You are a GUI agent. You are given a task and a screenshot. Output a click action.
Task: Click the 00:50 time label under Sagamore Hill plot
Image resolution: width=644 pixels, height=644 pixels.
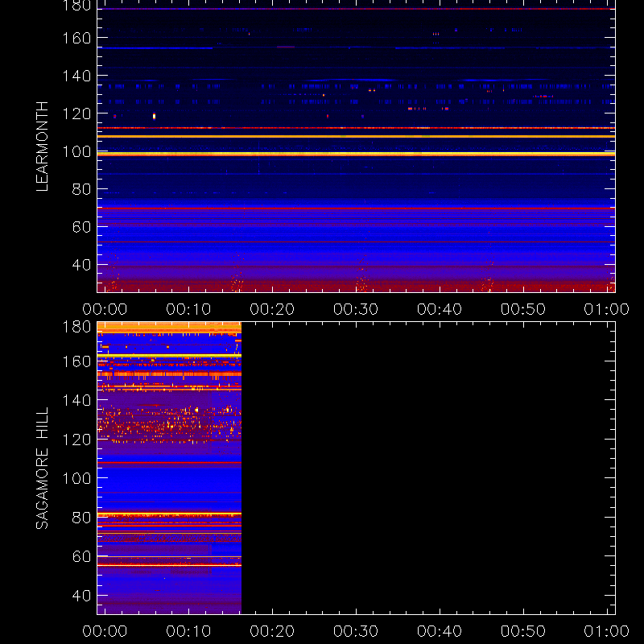pyautogui.click(x=522, y=631)
